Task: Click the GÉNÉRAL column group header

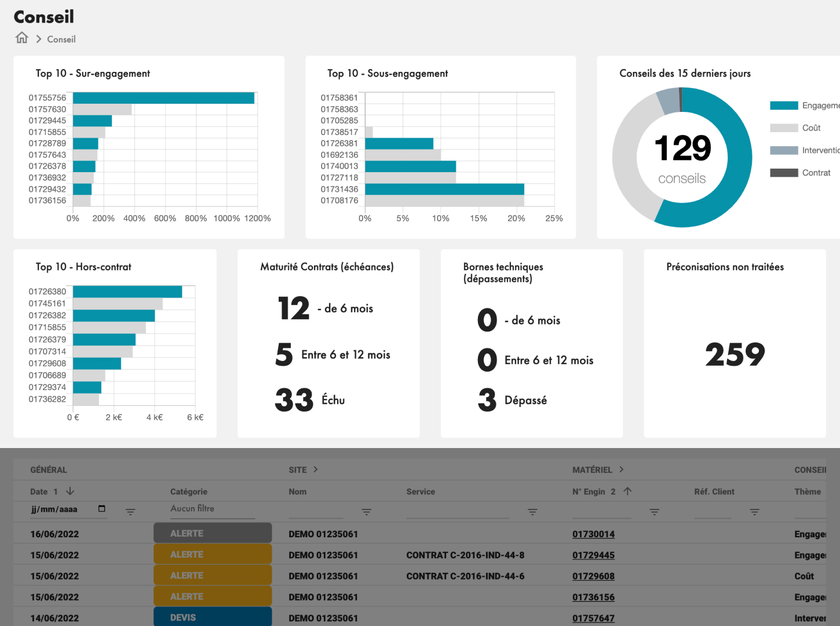Action: click(49, 469)
